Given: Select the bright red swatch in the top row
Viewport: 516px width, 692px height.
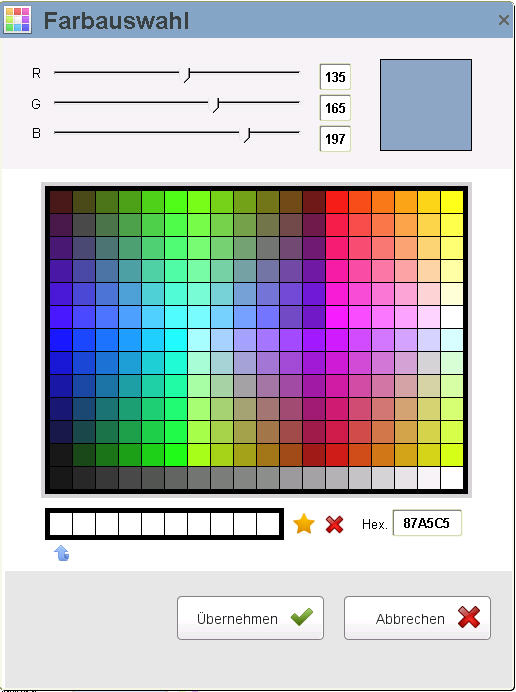Looking at the screenshot, I should coord(337,202).
